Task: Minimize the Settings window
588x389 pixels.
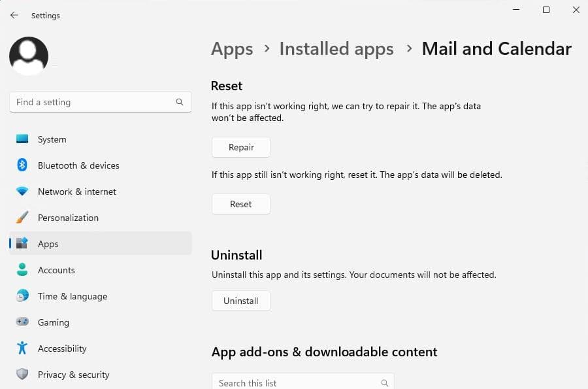Action: (x=516, y=10)
